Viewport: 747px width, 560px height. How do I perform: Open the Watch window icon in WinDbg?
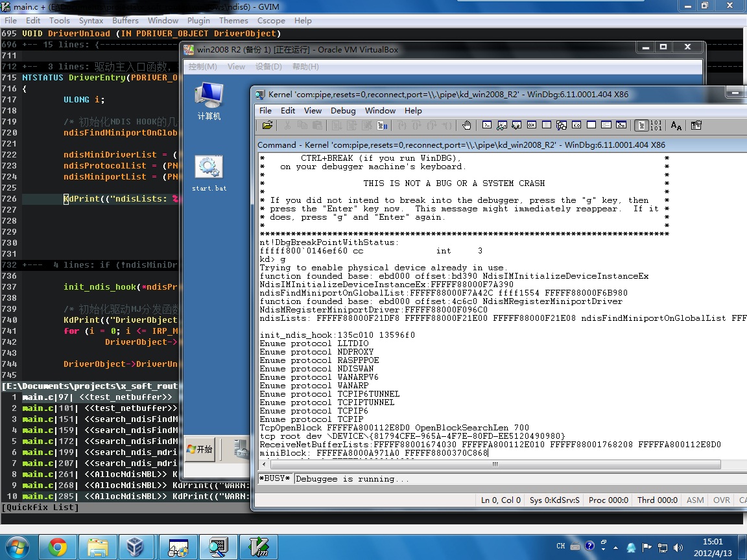[502, 125]
